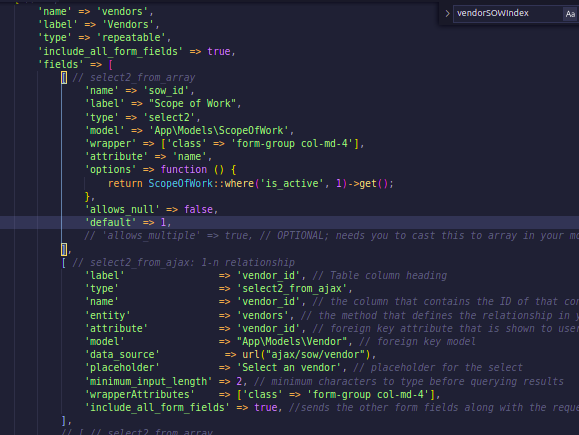Click 'data_source' key

tap(122, 354)
